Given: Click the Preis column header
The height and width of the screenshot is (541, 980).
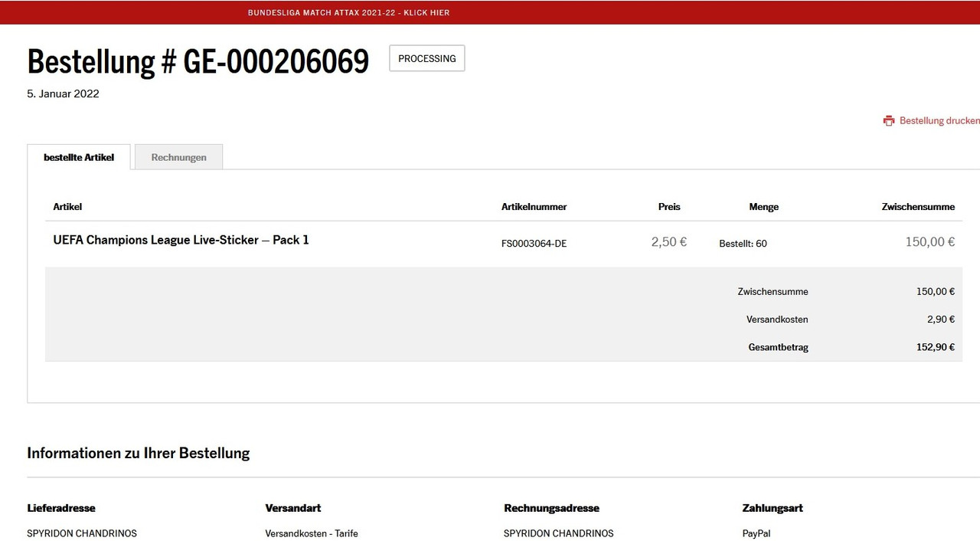Looking at the screenshot, I should (x=669, y=207).
